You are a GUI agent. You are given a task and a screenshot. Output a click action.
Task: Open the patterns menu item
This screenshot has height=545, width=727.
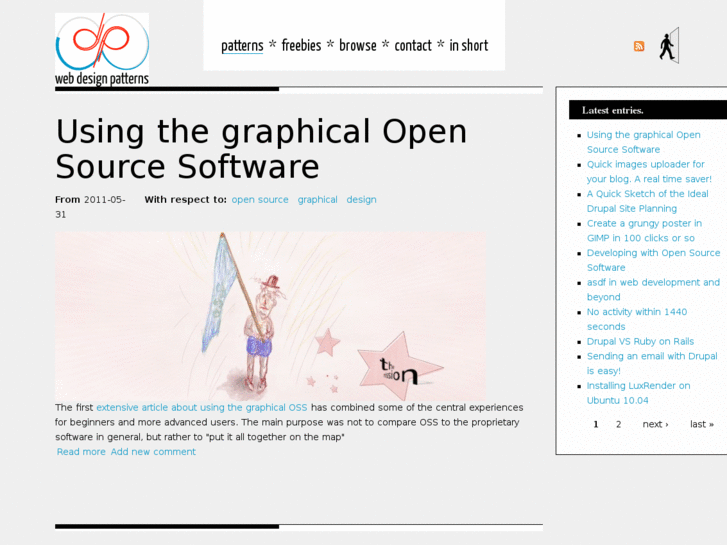(x=242, y=45)
